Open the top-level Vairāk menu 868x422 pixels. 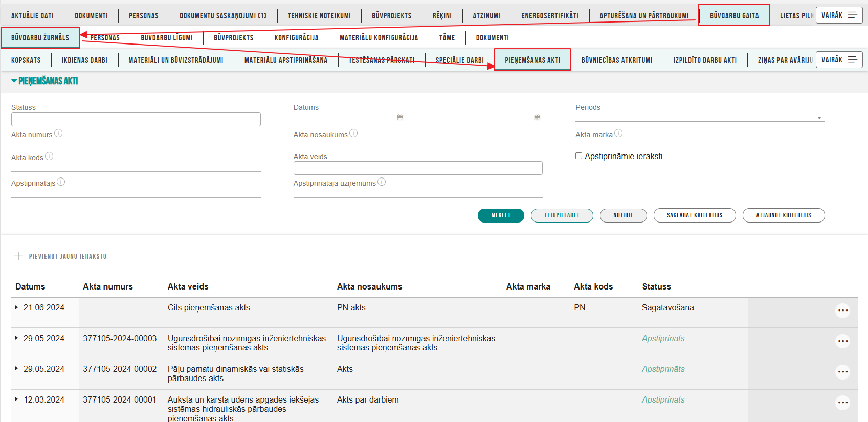[839, 15]
